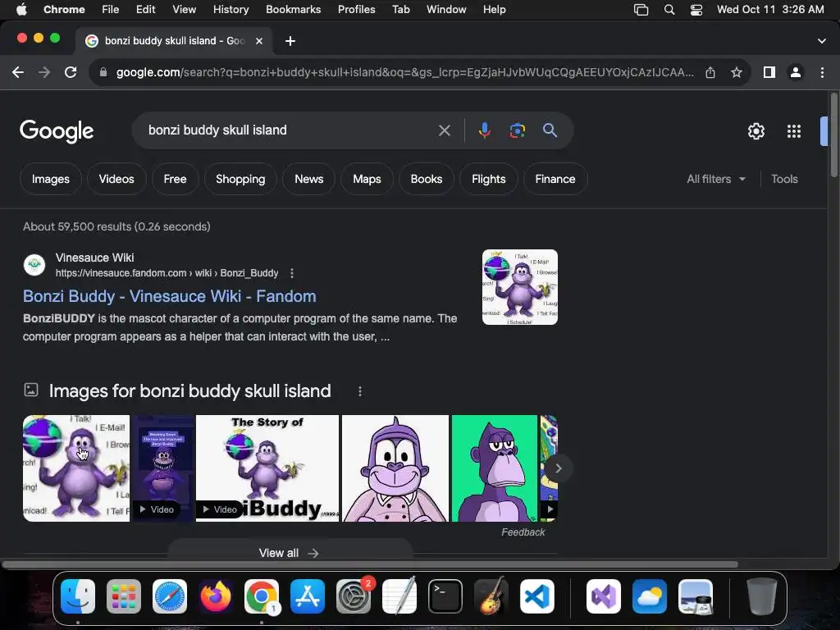Open the Profiles menu
840x630 pixels.
[356, 10]
